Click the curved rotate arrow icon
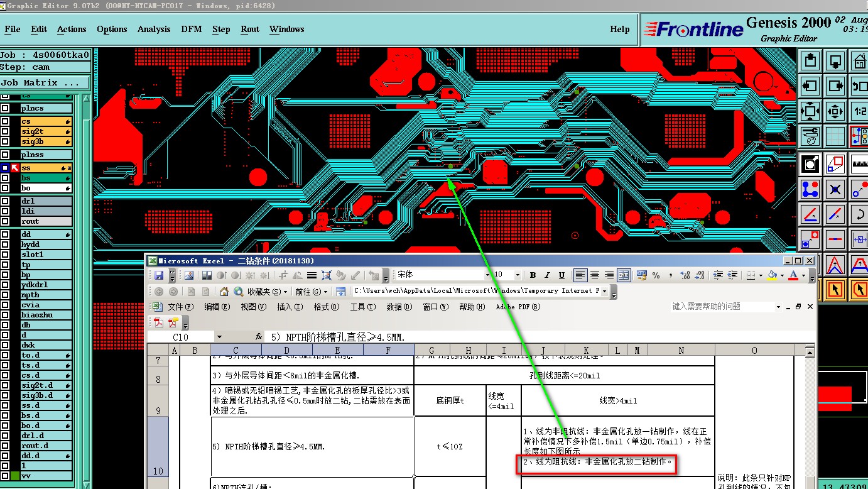The width and height of the screenshot is (868, 489). [859, 214]
